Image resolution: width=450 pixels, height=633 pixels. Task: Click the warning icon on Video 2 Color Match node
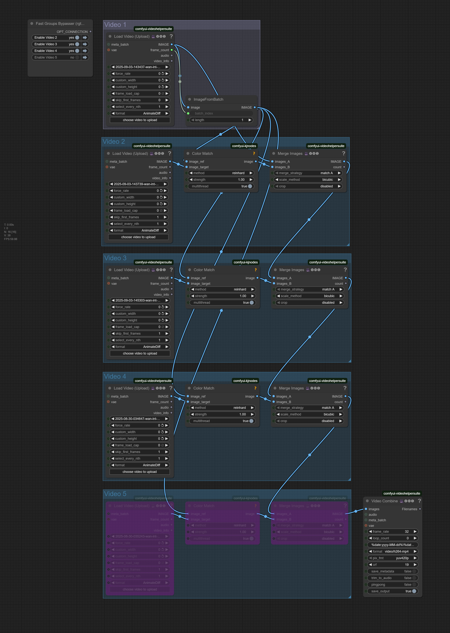point(254,153)
